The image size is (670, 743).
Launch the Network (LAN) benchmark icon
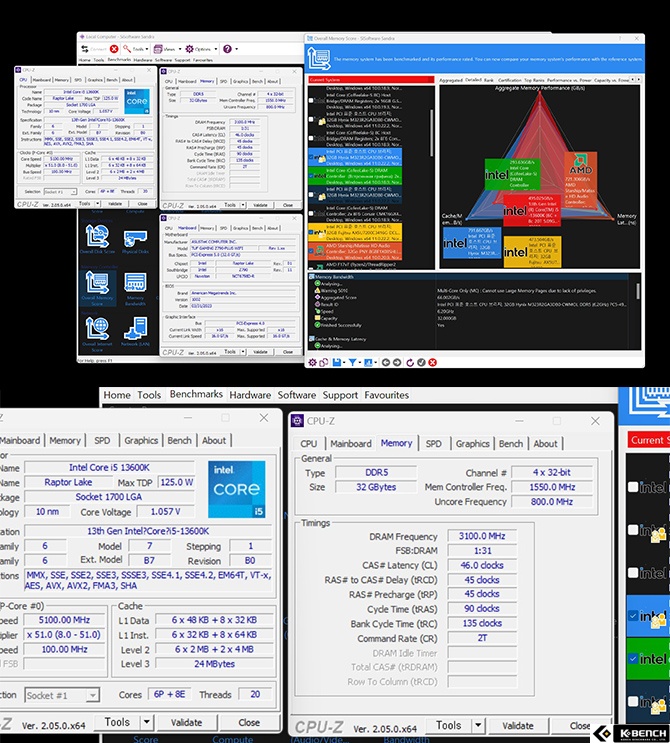(x=136, y=329)
